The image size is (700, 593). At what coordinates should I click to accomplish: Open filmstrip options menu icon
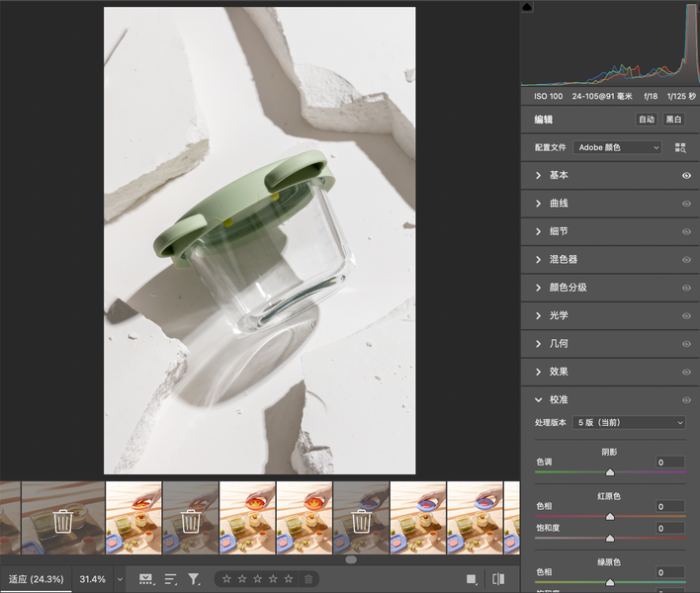point(146,579)
